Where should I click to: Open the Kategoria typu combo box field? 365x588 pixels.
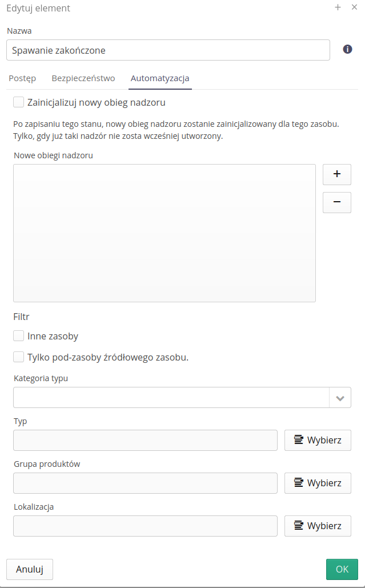(x=171, y=398)
